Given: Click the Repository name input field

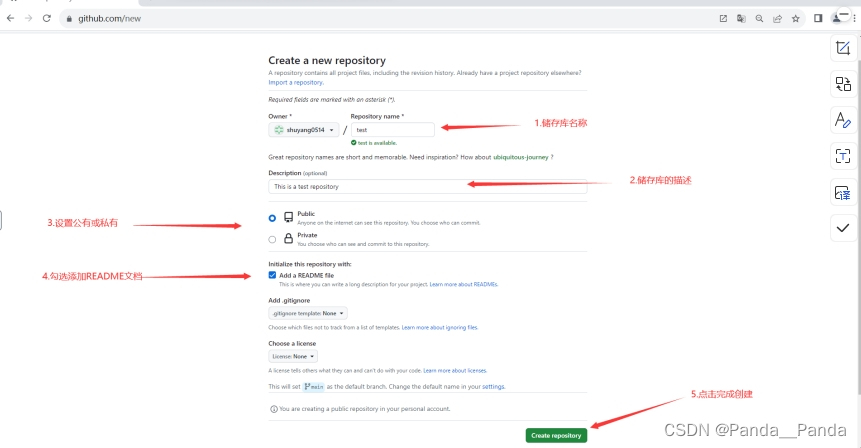Looking at the screenshot, I should point(393,130).
